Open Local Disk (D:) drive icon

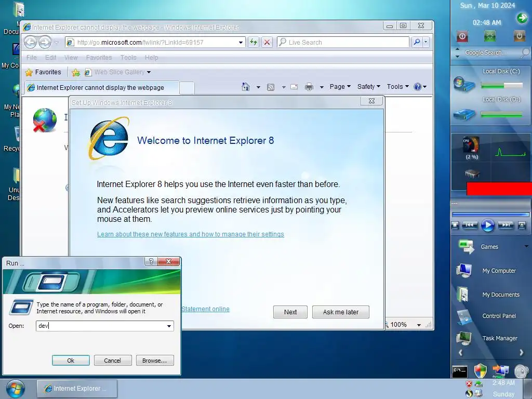point(464,114)
